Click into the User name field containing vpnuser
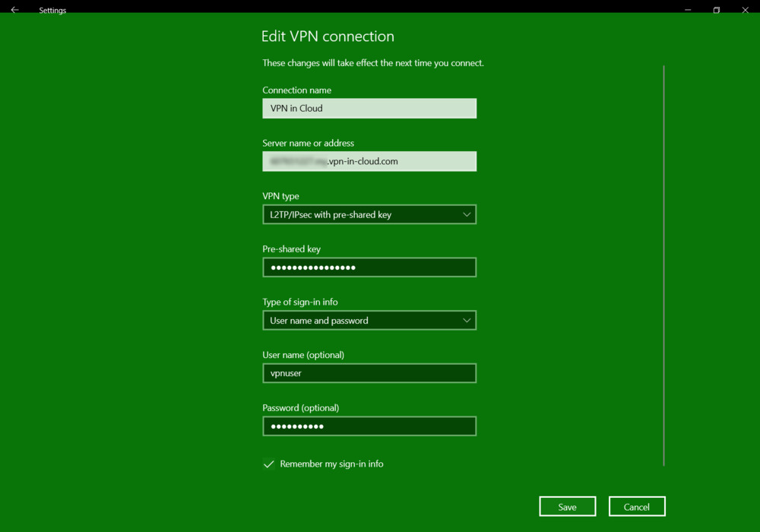This screenshot has height=532, width=760. pos(369,373)
